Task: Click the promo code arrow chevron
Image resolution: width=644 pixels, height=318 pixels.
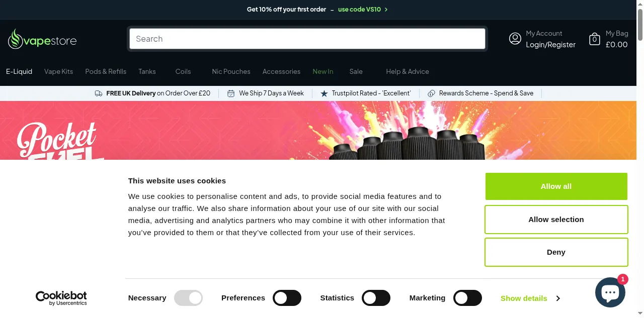Action: (386, 10)
